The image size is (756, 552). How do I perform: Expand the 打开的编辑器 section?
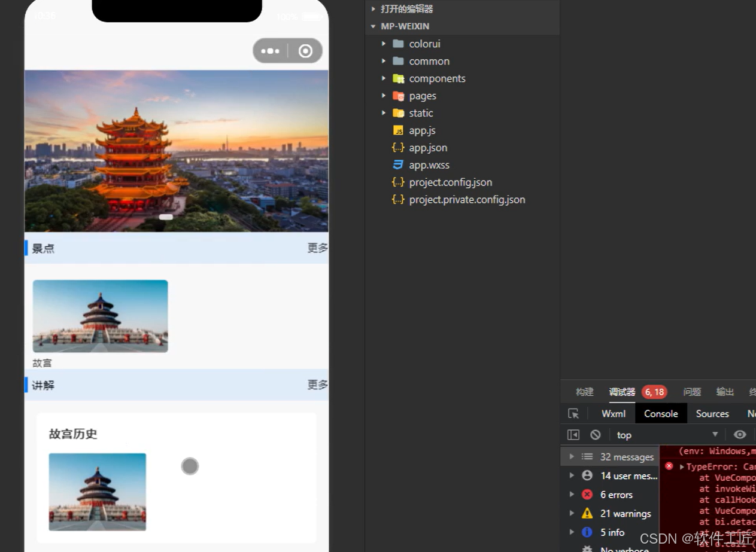(x=373, y=9)
